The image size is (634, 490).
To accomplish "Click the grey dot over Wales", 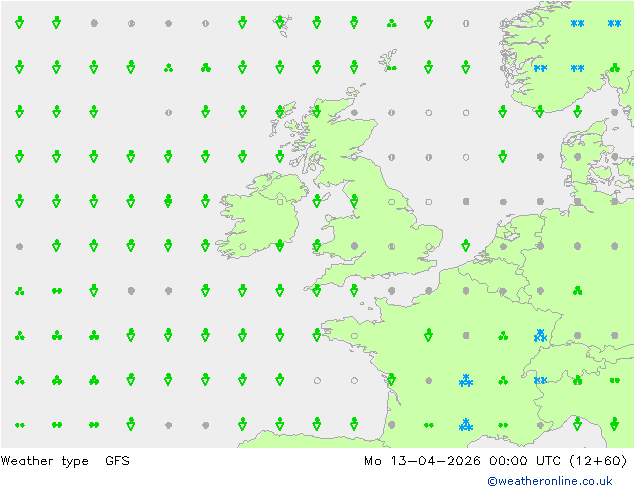I will click(354, 246).
